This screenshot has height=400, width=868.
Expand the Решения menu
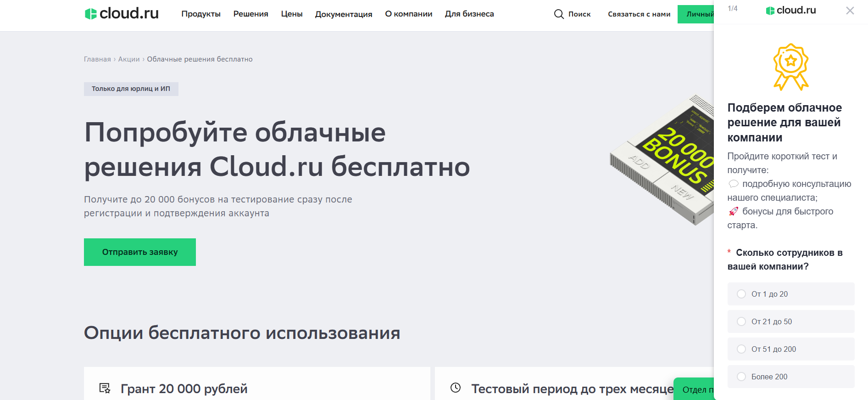click(x=250, y=14)
